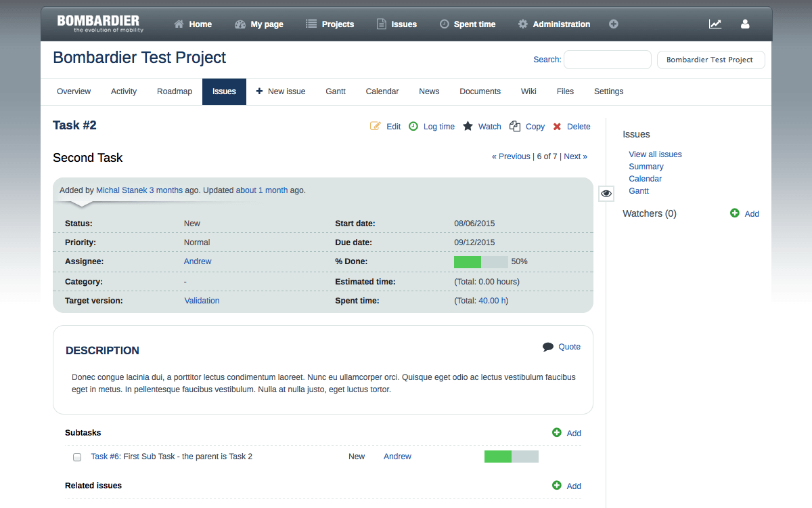
Task: Click green plus icon in Related issues row
Action: (x=557, y=486)
